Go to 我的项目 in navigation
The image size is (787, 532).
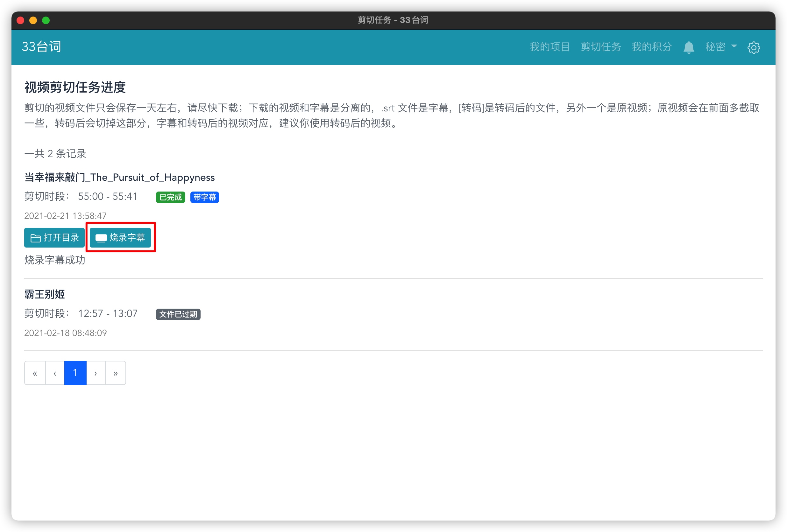[549, 47]
